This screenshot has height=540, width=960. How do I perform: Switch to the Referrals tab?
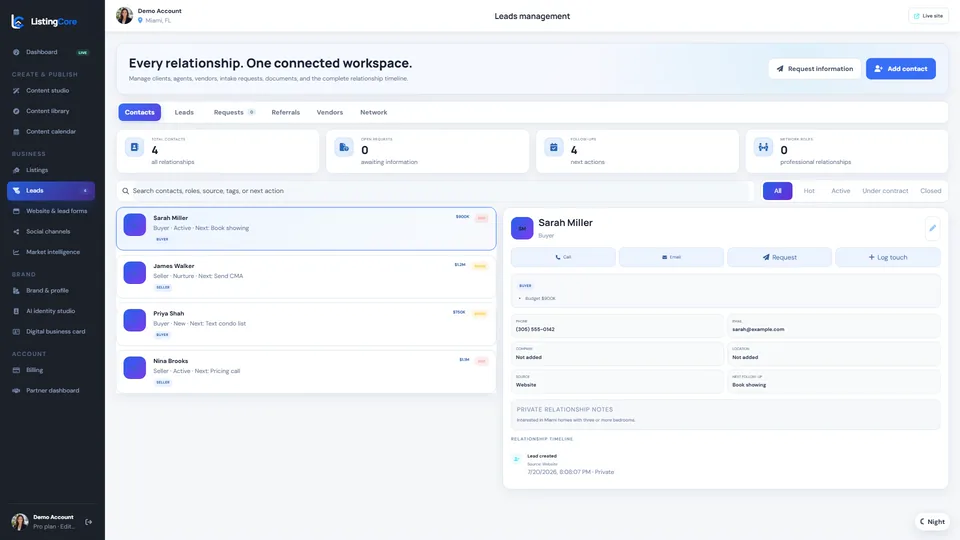tap(285, 112)
